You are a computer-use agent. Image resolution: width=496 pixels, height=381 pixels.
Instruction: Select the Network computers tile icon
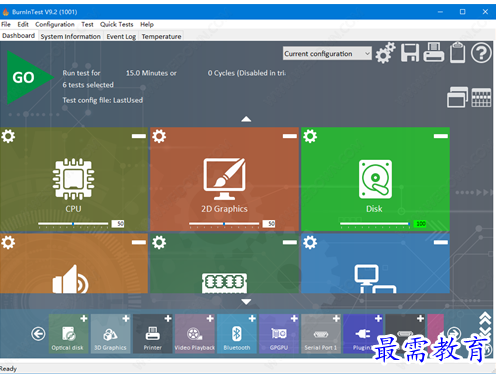click(375, 279)
